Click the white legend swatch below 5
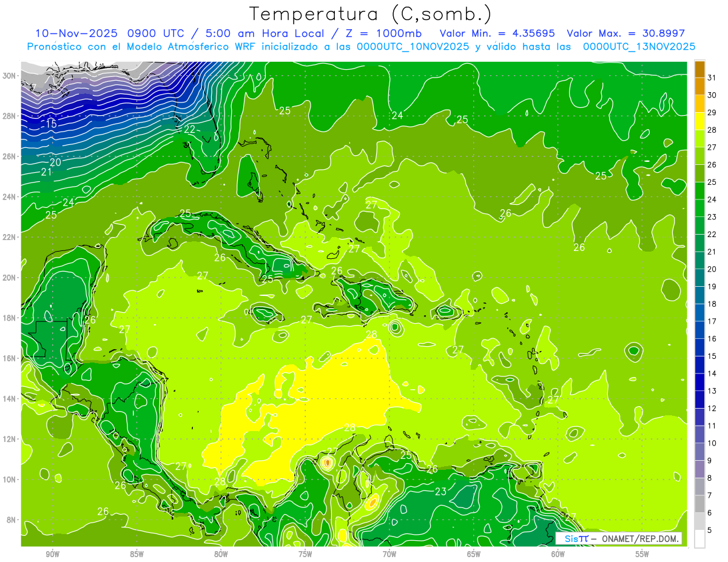 [699, 539]
